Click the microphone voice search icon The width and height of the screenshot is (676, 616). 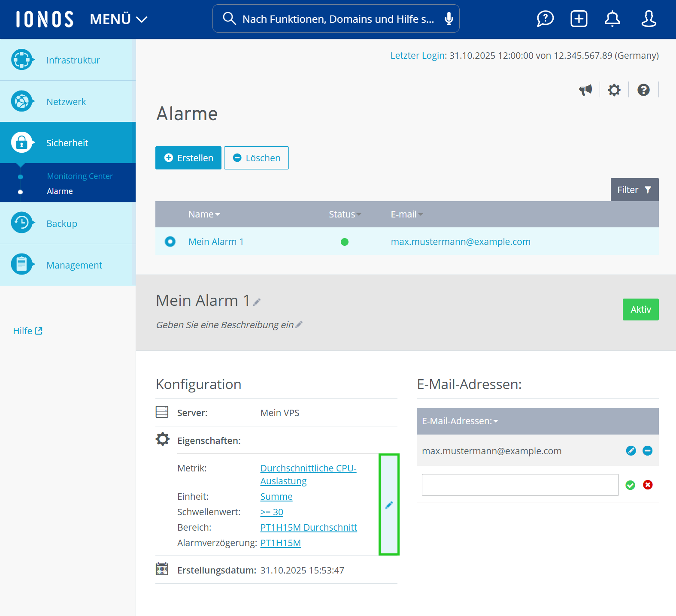tap(449, 19)
